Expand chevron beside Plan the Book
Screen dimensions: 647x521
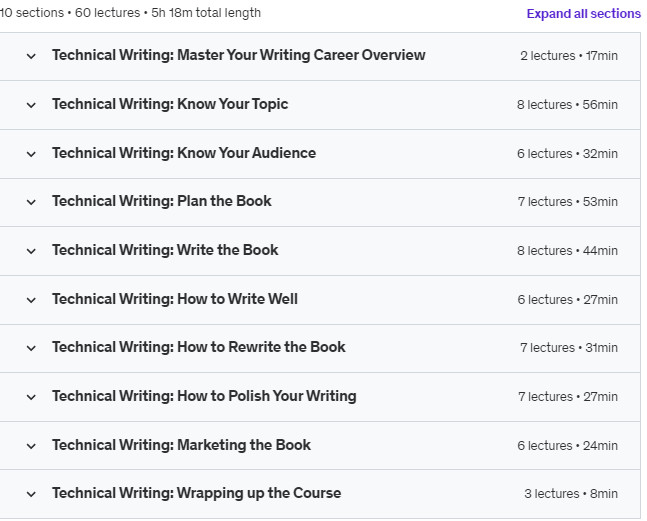pos(31,202)
